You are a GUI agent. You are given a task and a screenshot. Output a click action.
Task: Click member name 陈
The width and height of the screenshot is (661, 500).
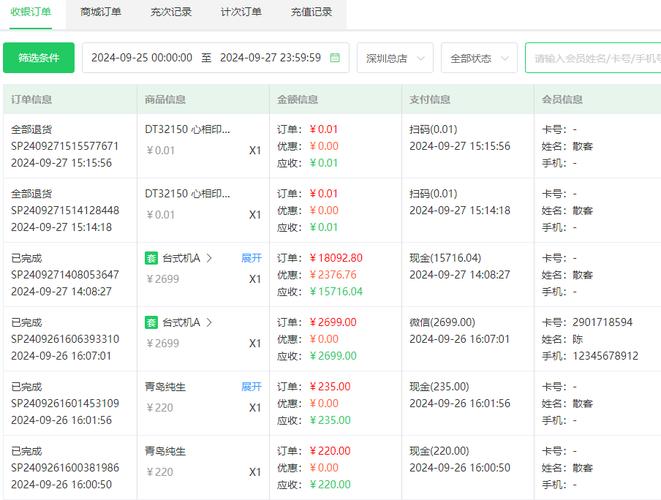point(578,339)
